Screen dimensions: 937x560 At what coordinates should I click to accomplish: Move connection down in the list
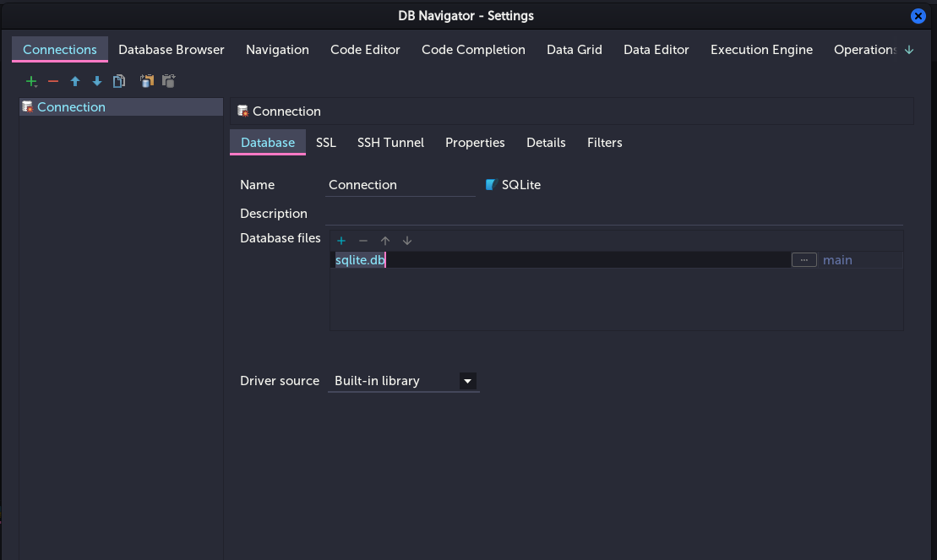pos(97,81)
